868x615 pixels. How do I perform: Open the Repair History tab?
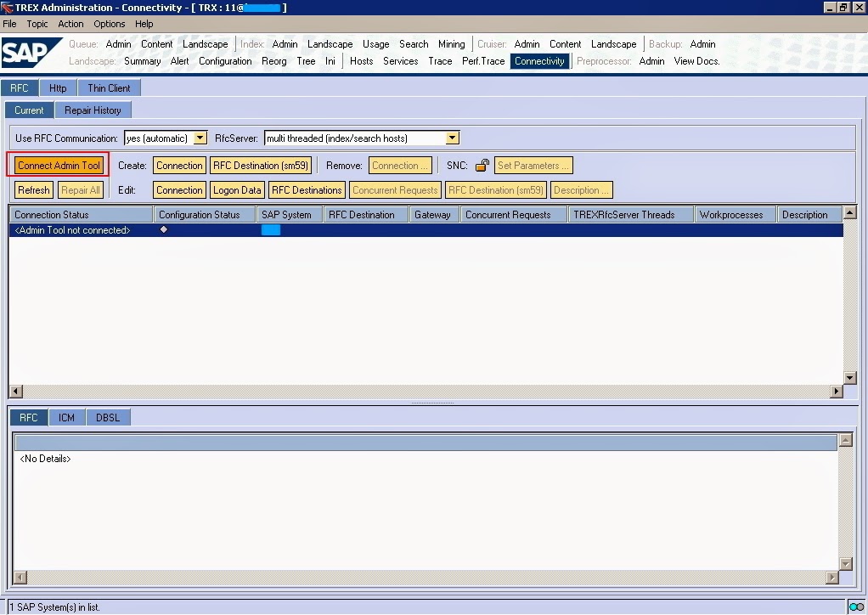point(93,110)
